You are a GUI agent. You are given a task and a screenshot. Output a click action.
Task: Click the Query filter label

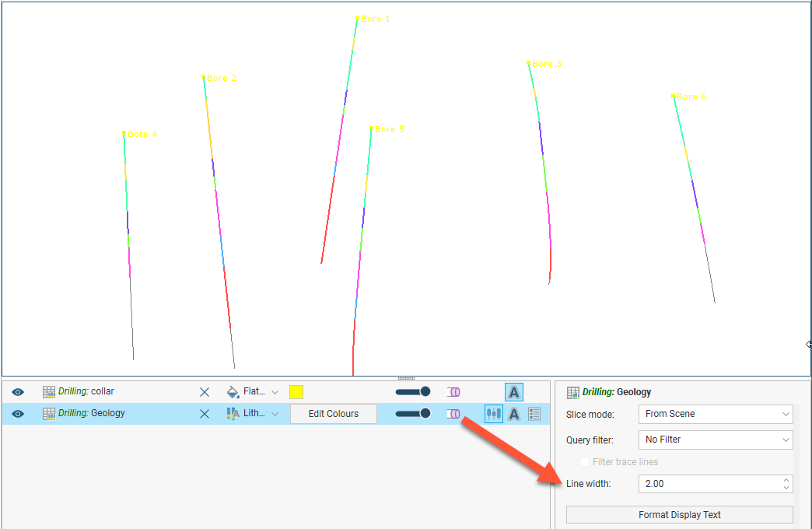tap(590, 440)
